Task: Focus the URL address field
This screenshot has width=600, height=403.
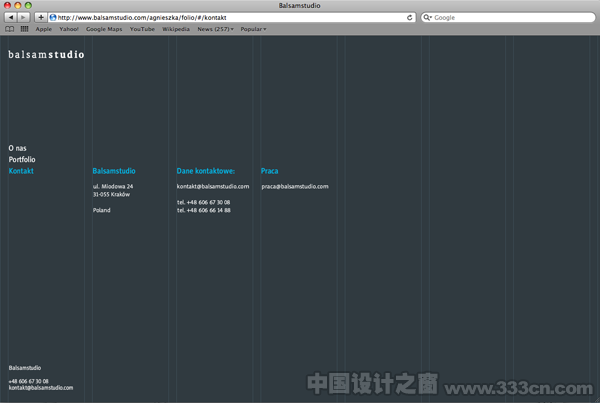Action: coord(231,18)
